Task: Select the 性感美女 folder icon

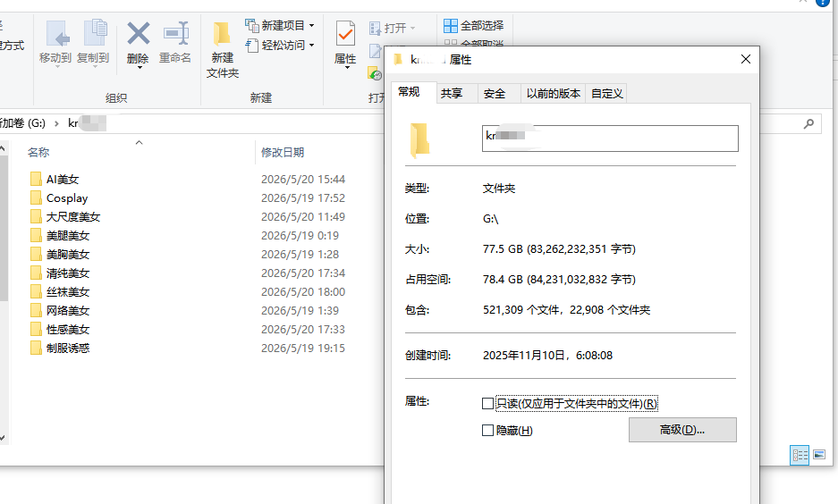Action: [x=36, y=329]
